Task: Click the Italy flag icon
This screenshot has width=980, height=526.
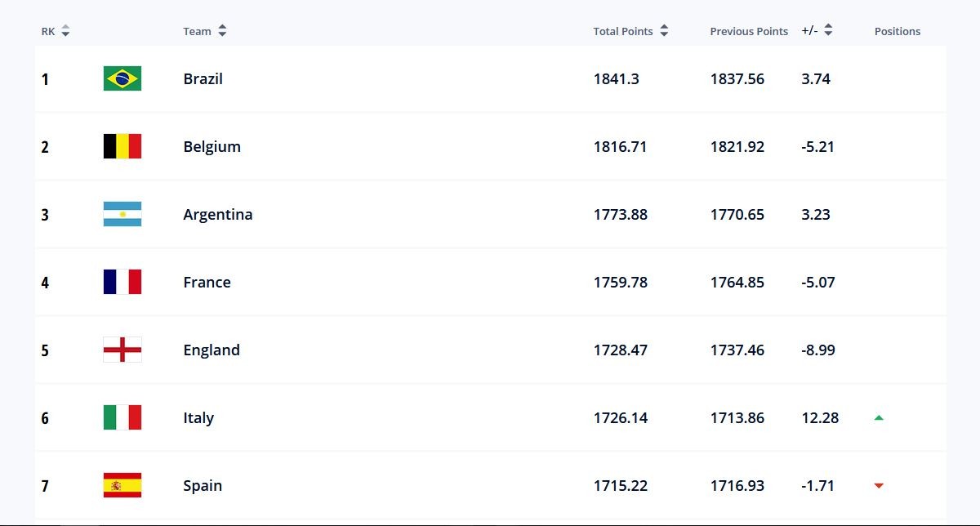Action: pos(122,417)
